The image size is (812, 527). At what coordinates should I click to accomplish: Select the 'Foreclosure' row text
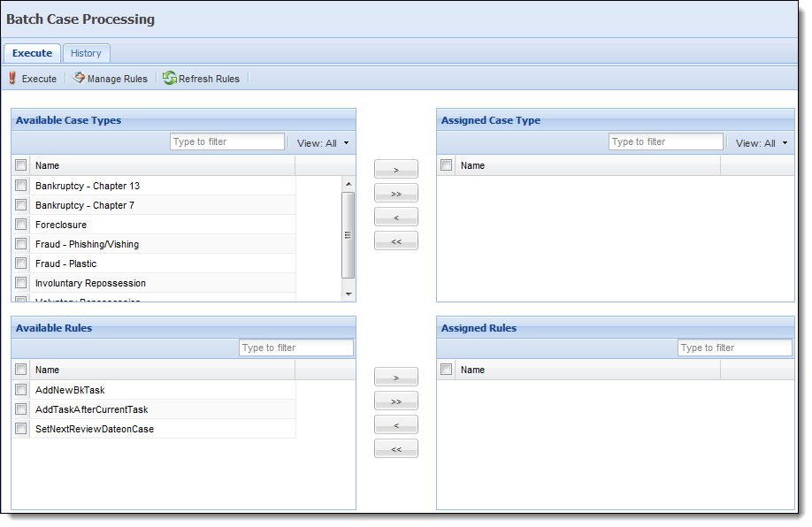pyautogui.click(x=61, y=225)
